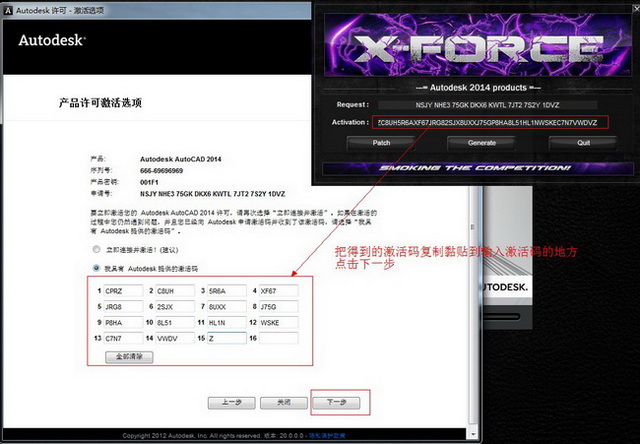Click activation code field 8 containing J75G

278,307
